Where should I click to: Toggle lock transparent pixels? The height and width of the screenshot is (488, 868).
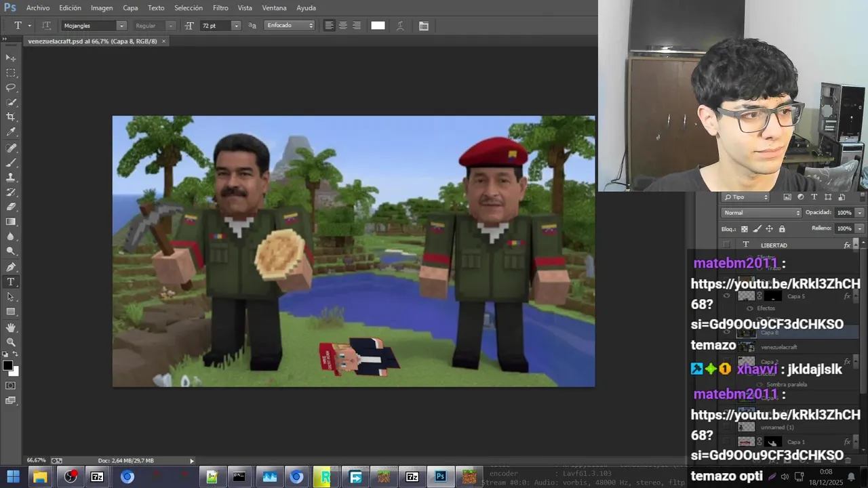click(x=745, y=230)
